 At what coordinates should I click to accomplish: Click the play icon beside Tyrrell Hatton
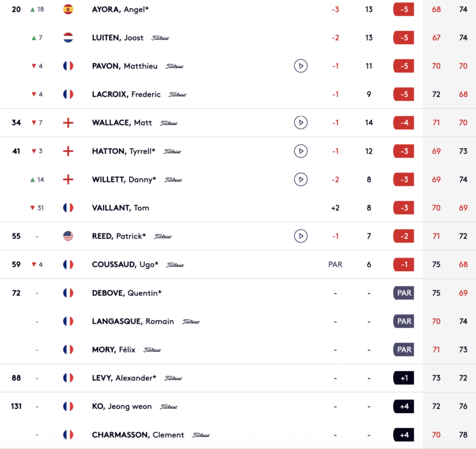click(x=300, y=151)
